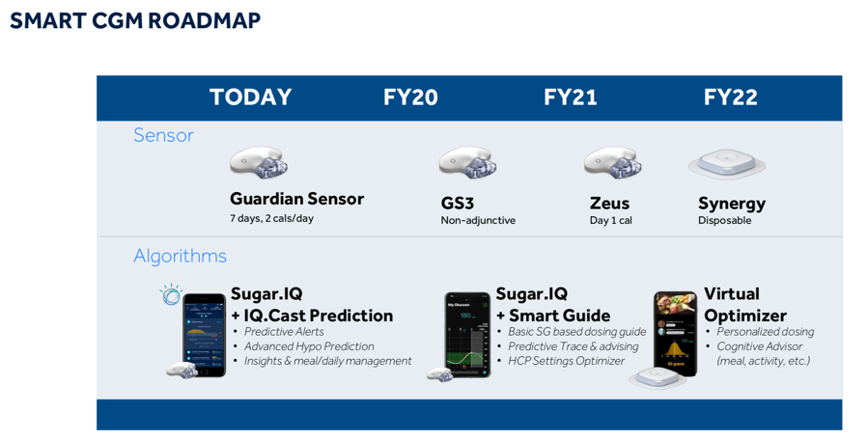Image resolution: width=868 pixels, height=440 pixels.
Task: Click the IBM Watson logo icon
Action: tap(171, 294)
